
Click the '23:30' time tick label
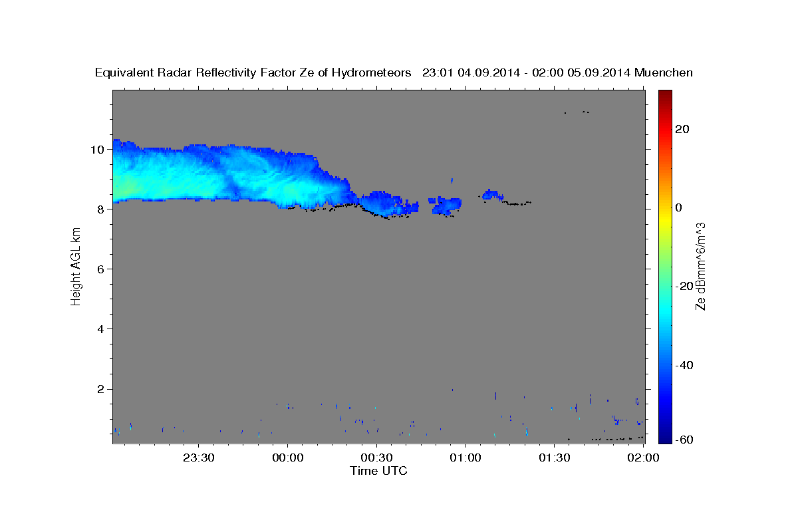[x=199, y=458]
